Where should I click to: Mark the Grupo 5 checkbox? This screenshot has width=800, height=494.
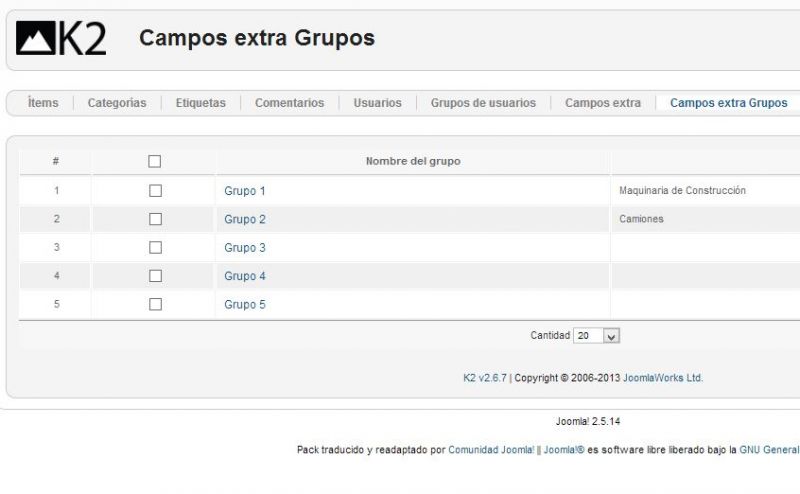pyautogui.click(x=155, y=304)
